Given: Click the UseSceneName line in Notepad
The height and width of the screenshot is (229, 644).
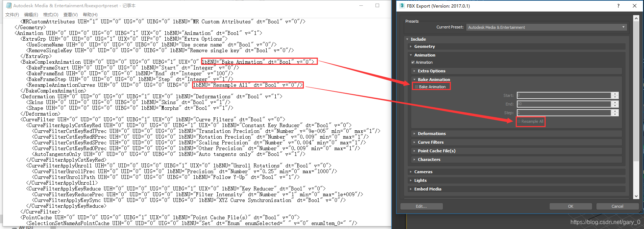Looking at the screenshot, I should (151, 45).
